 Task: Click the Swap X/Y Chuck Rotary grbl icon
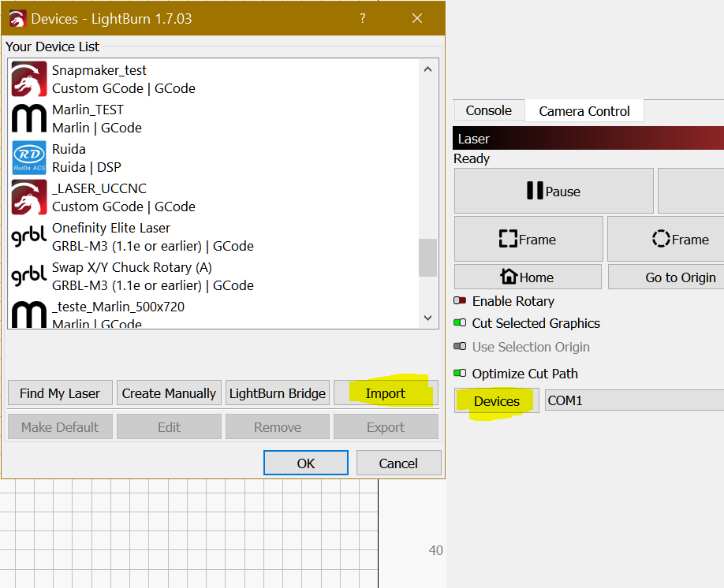pyautogui.click(x=28, y=276)
